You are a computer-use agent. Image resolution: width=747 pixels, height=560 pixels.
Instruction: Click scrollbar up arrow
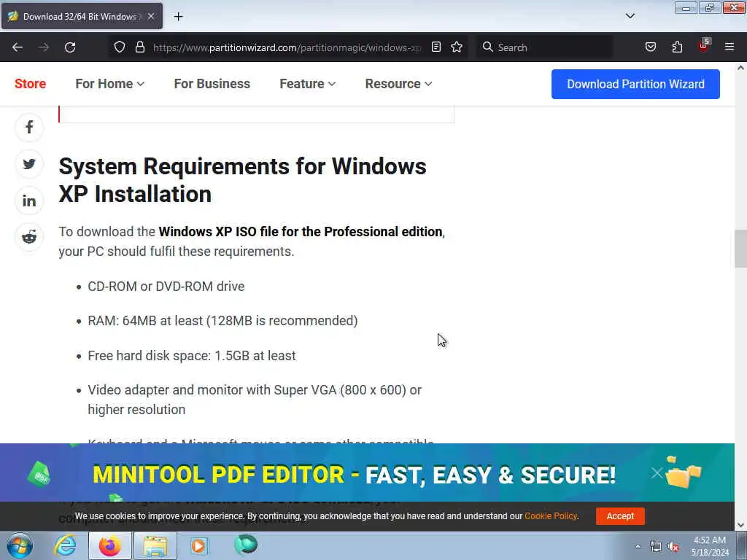click(740, 68)
